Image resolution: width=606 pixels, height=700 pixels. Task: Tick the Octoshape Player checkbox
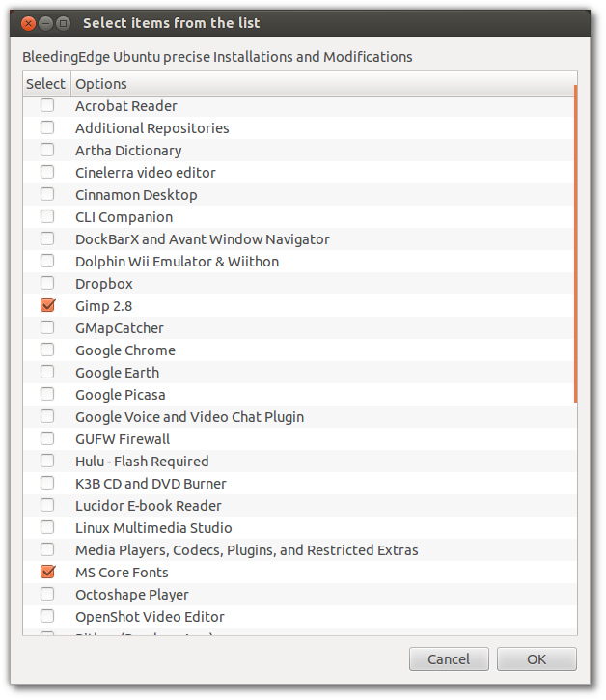47,594
